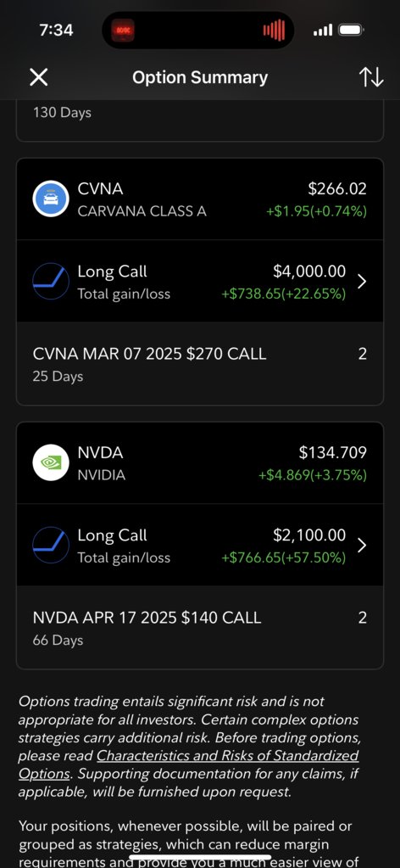
Task: Tap the Option Summary title
Action: [200, 77]
